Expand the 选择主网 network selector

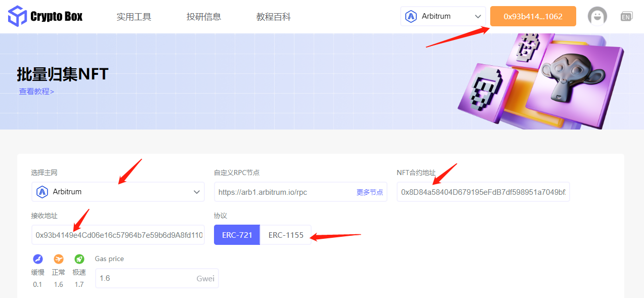point(196,191)
